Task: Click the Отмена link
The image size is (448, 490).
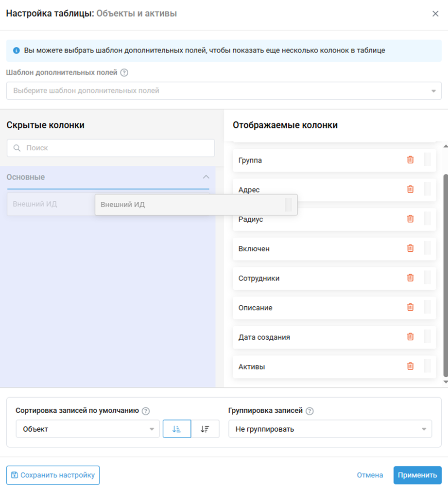Action: (x=370, y=475)
